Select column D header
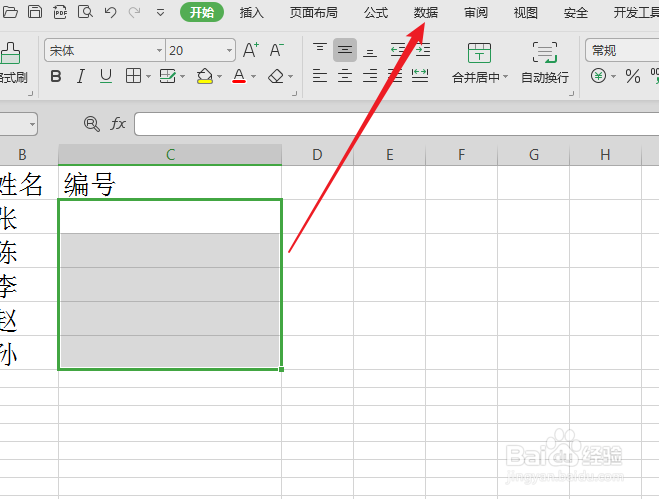The image size is (659, 499). point(317,155)
